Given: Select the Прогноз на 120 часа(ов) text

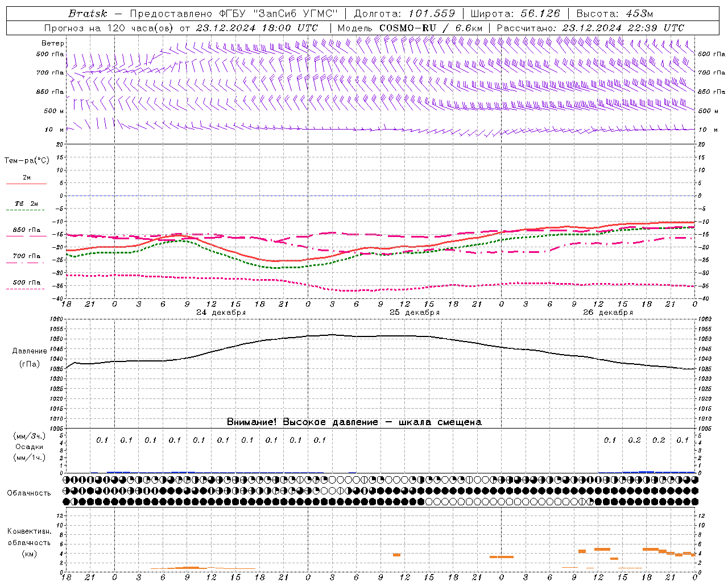Looking at the screenshot, I should pos(109,28).
